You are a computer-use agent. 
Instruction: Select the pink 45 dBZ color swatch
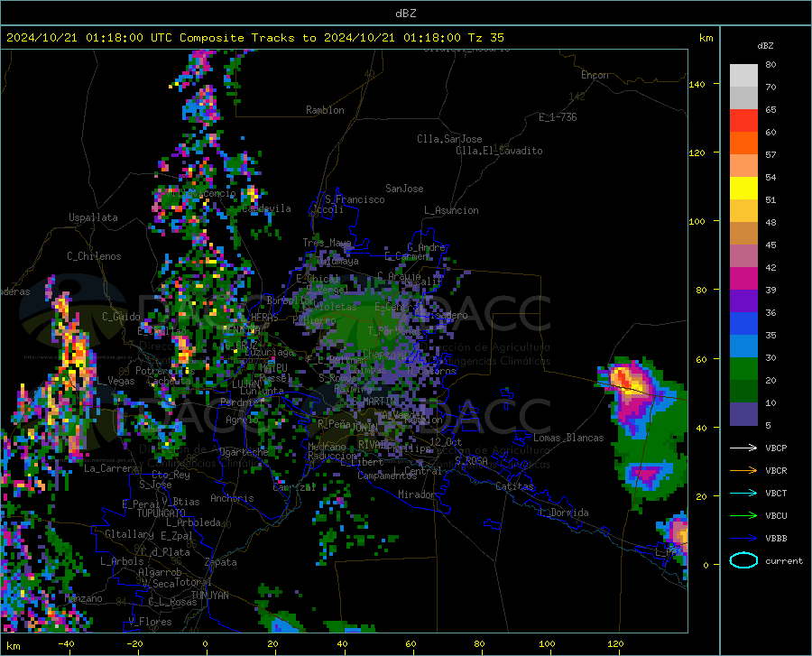[743, 256]
